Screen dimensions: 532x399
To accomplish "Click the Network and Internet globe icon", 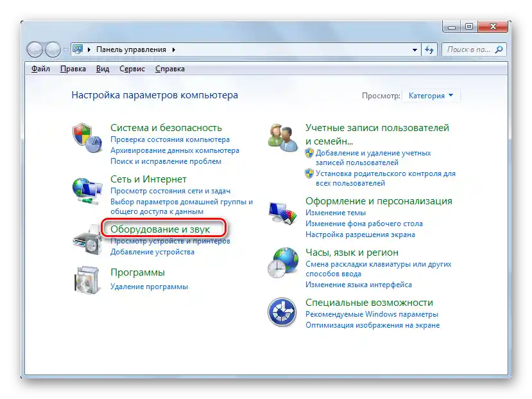I will (87, 190).
